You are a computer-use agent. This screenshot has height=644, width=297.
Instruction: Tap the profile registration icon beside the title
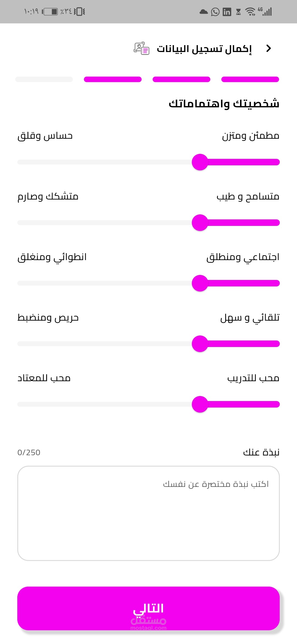[141, 49]
